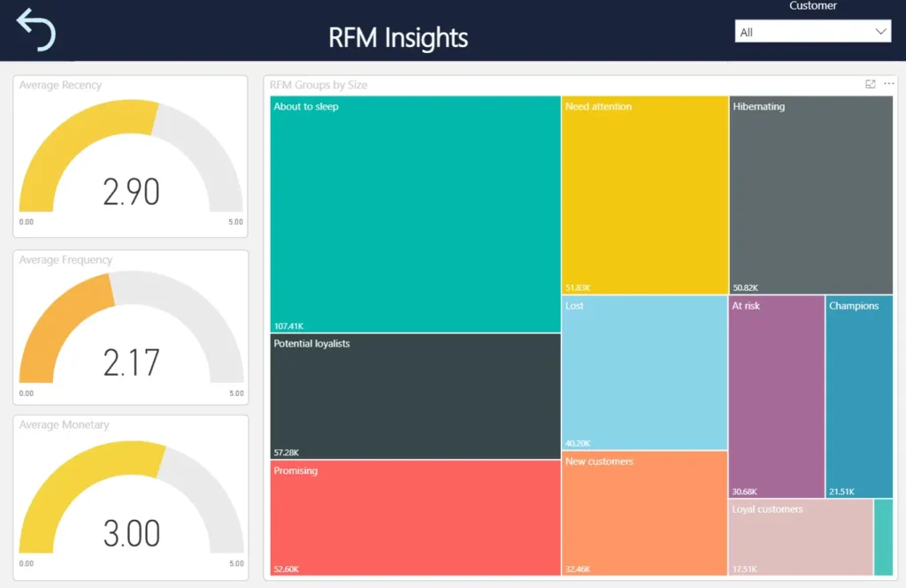Click the New customers orange tile
The height and width of the screenshot is (588, 906).
pyautogui.click(x=645, y=513)
